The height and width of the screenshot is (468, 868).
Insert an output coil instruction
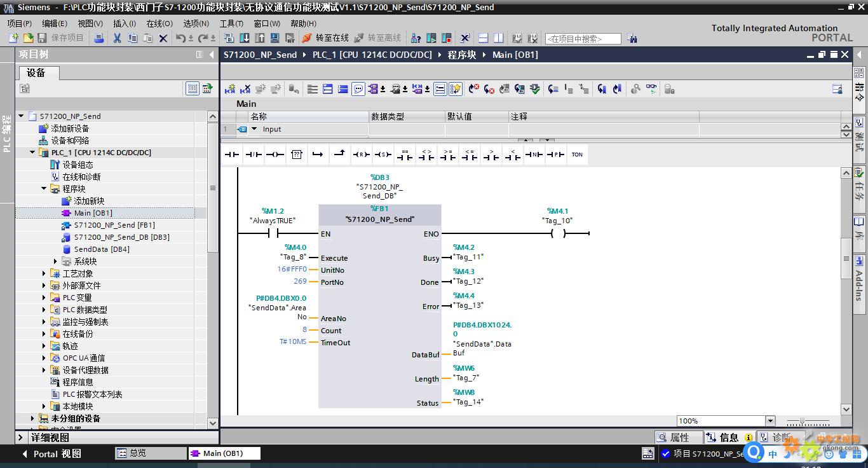[275, 155]
